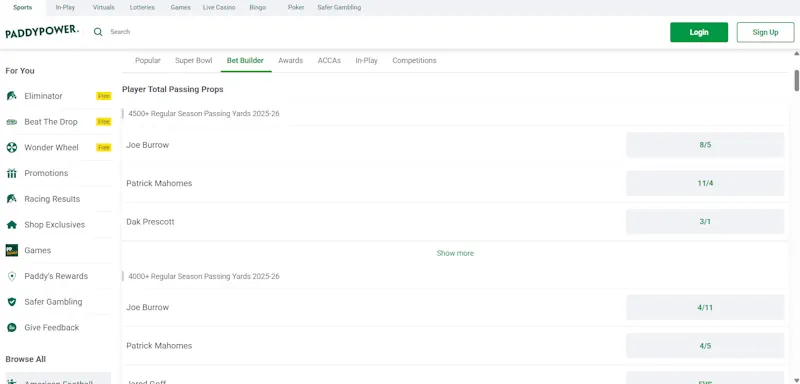Click the Free badge beside Wonder Wheel
The width and height of the screenshot is (800, 384).
[104, 147]
